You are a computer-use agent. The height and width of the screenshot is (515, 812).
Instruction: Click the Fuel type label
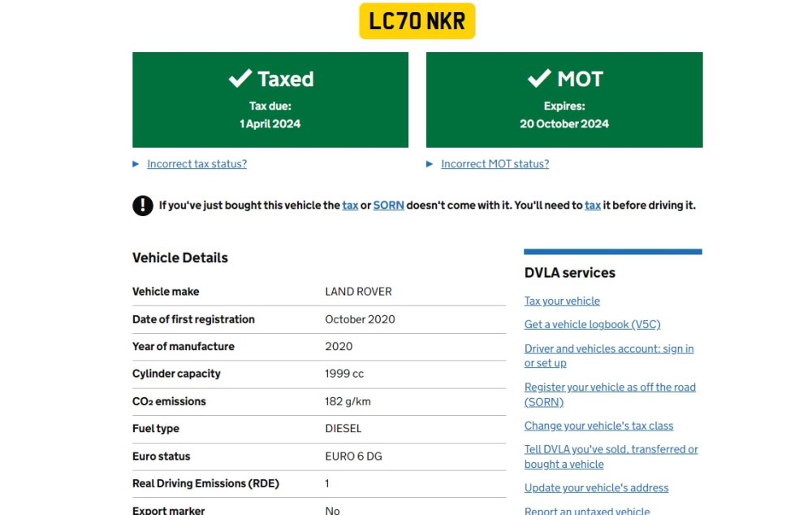tap(156, 428)
